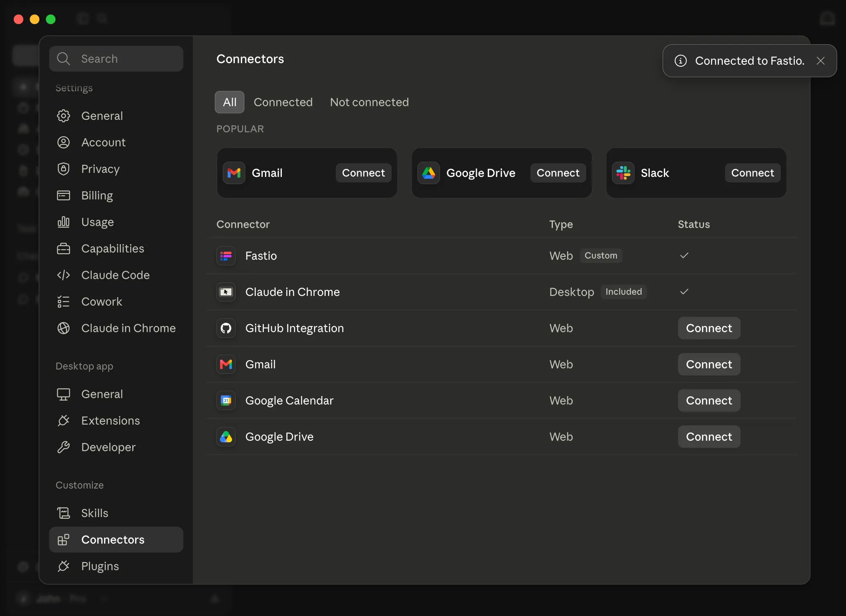Click the info icon in the Fastio notification
The height and width of the screenshot is (616, 846).
[x=680, y=61]
